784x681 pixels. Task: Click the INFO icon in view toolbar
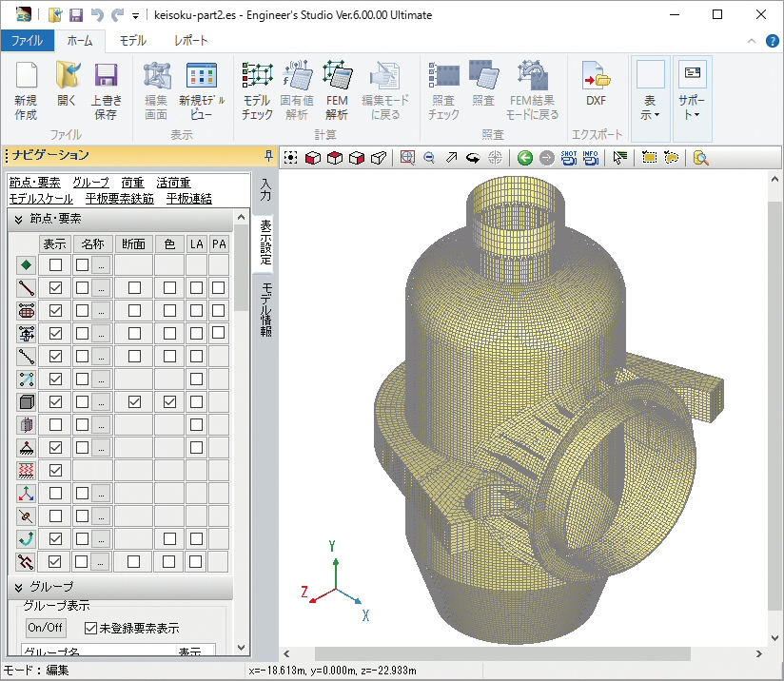pos(591,158)
